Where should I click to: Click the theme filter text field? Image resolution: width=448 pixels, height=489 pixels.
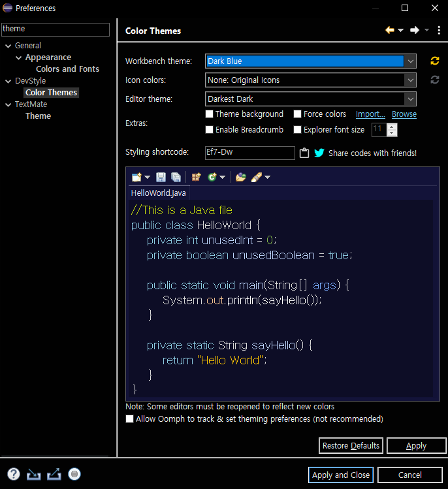[56, 29]
